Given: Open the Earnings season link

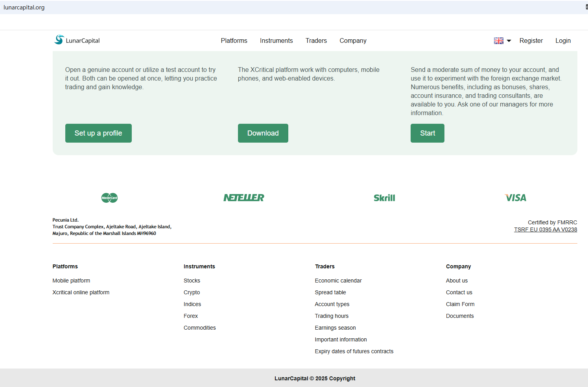Looking at the screenshot, I should [335, 328].
